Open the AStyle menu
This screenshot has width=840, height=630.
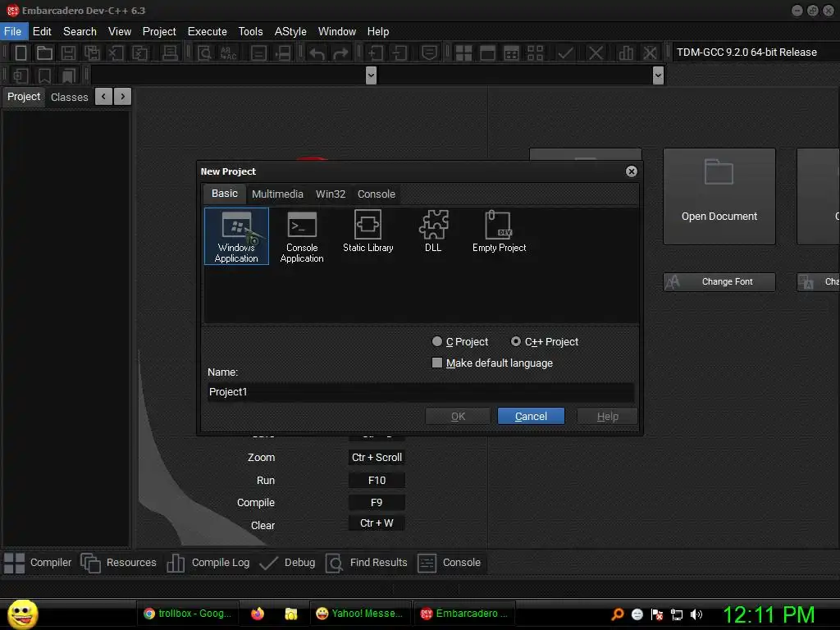tap(290, 32)
